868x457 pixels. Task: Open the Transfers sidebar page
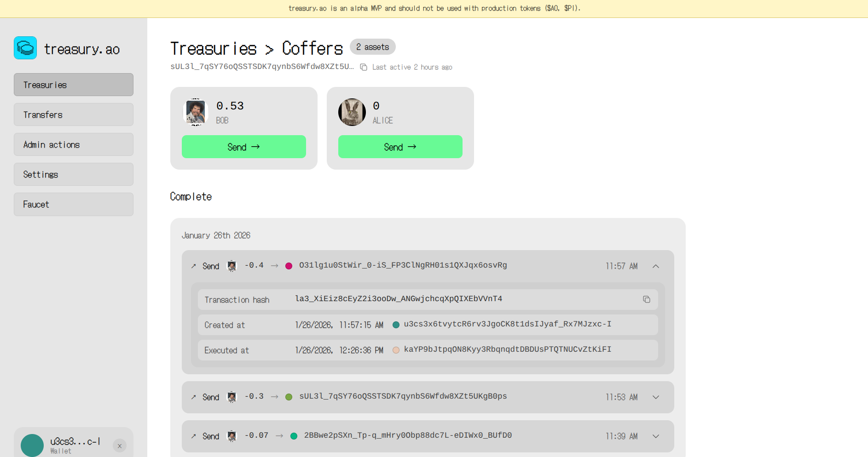pos(74,114)
